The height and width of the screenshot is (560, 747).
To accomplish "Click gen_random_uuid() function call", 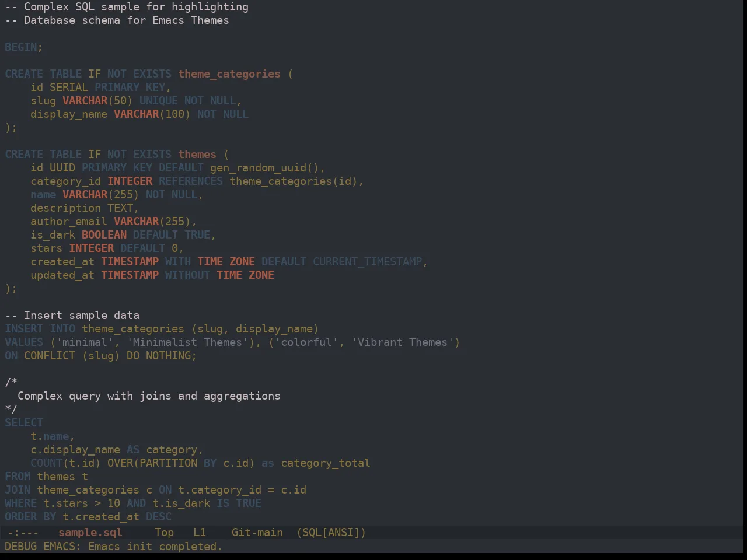I will pos(264,167).
